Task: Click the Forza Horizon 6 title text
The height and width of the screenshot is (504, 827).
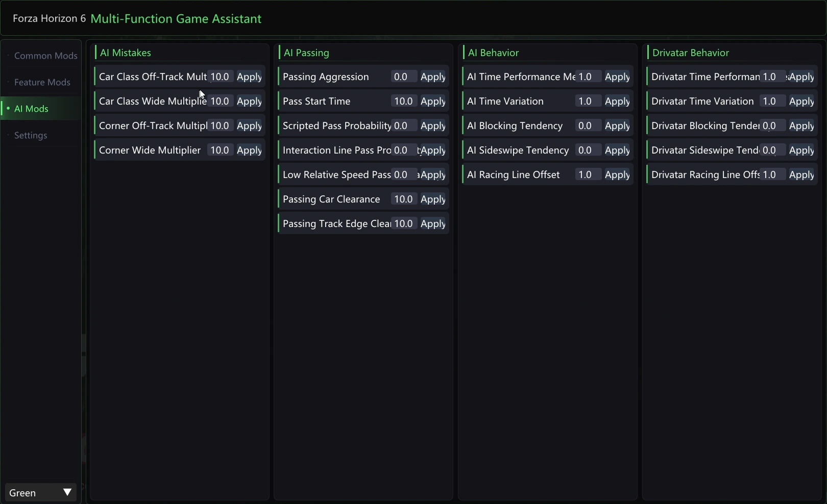Action: coord(49,18)
